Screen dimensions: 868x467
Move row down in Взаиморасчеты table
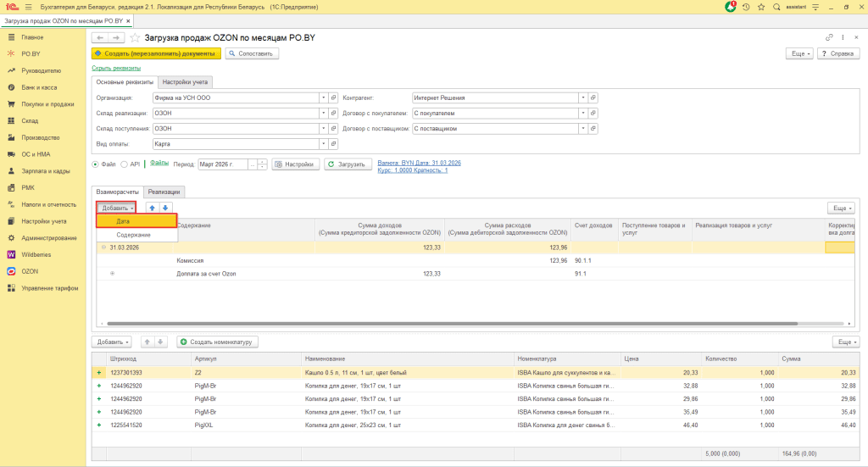coord(165,208)
